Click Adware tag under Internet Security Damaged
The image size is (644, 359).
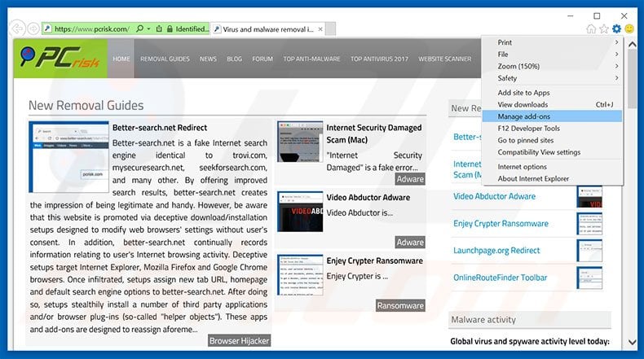point(410,179)
